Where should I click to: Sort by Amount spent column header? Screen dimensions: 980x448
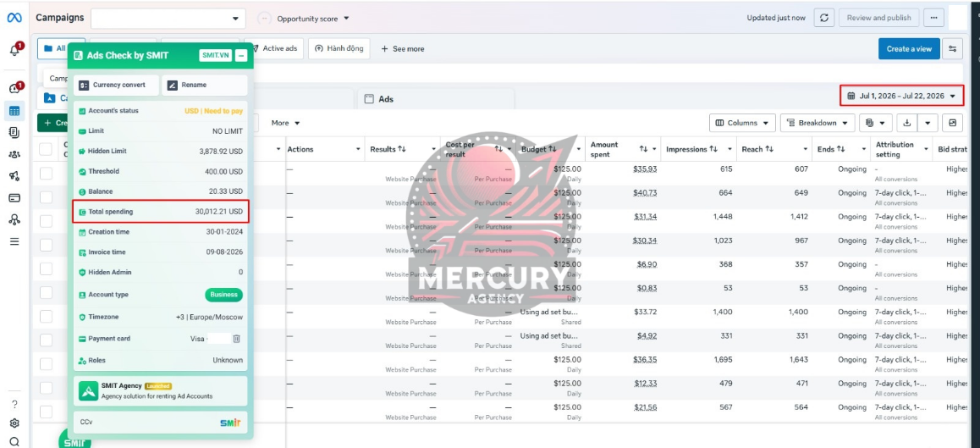pos(620,149)
